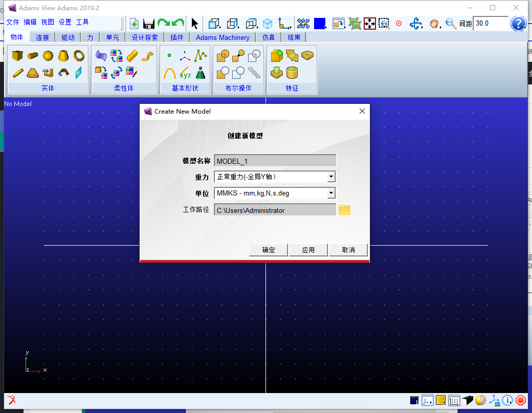The height and width of the screenshot is (413, 532).
Task: Switch to the 结果 tab
Action: tap(294, 37)
